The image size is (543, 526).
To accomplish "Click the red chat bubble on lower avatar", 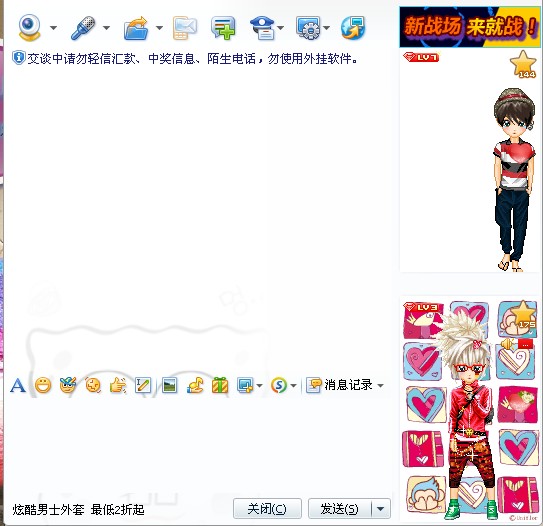I will 525,344.
